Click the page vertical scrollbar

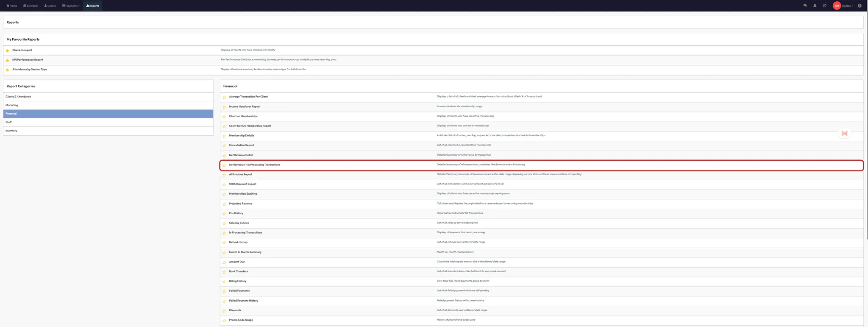tap(866, 127)
